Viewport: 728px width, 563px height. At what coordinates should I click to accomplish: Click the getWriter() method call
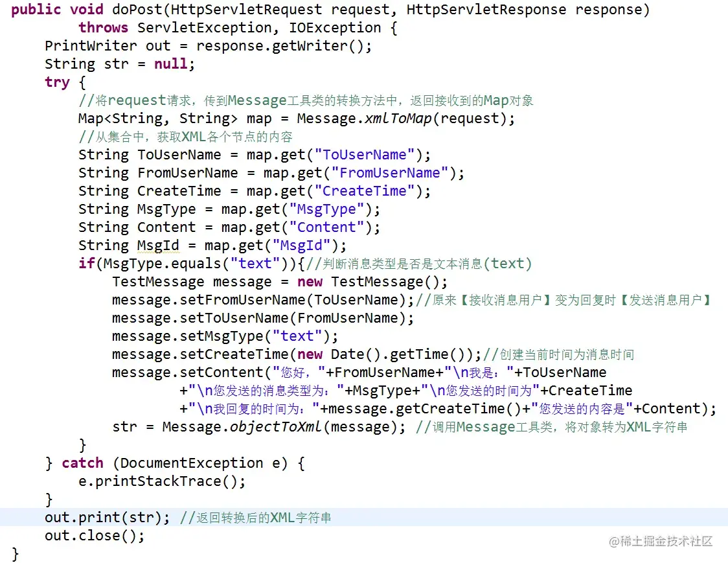(318, 46)
